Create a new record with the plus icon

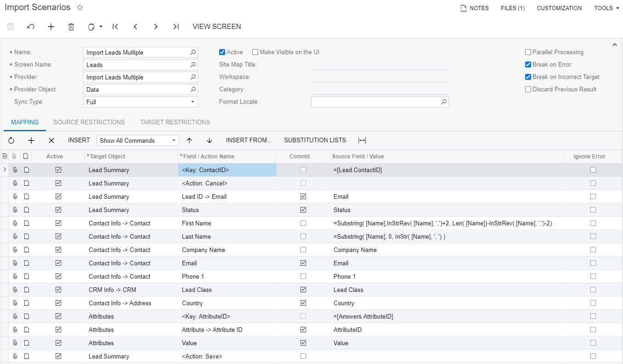tap(51, 27)
